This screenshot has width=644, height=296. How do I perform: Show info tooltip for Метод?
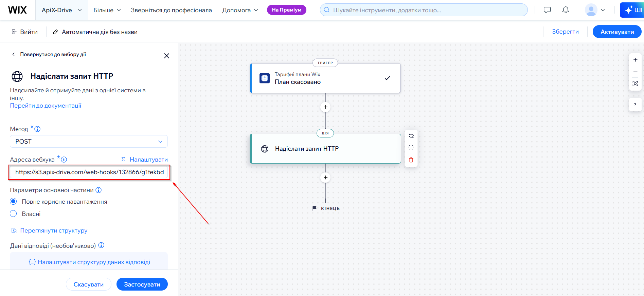pos(37,129)
